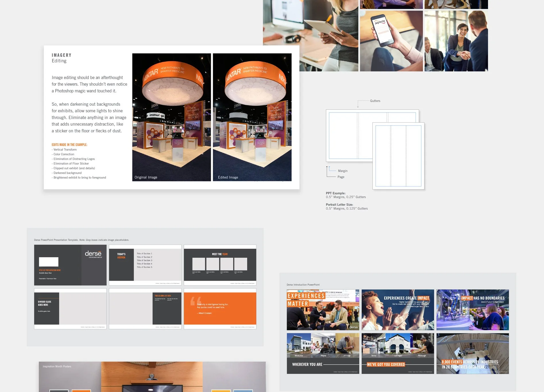The width and height of the screenshot is (544, 392).
Task: Open the Experiences Matter slide
Action: [323, 310]
